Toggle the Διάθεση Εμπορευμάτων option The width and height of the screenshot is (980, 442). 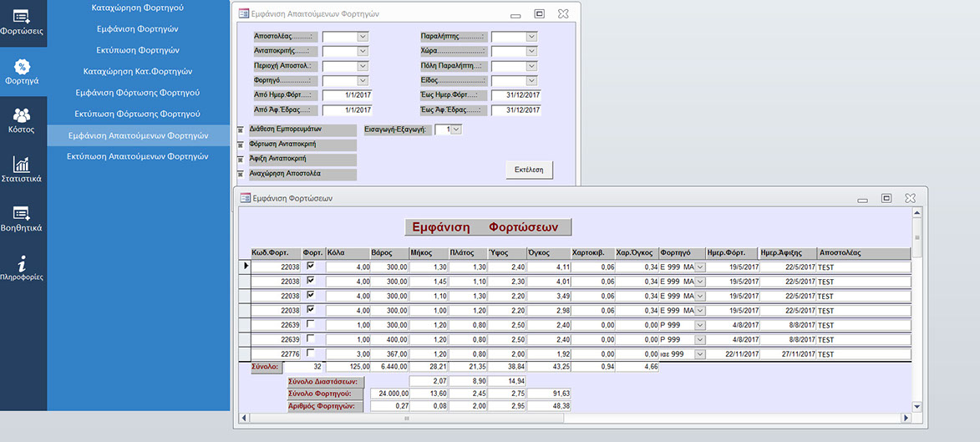pyautogui.click(x=241, y=130)
